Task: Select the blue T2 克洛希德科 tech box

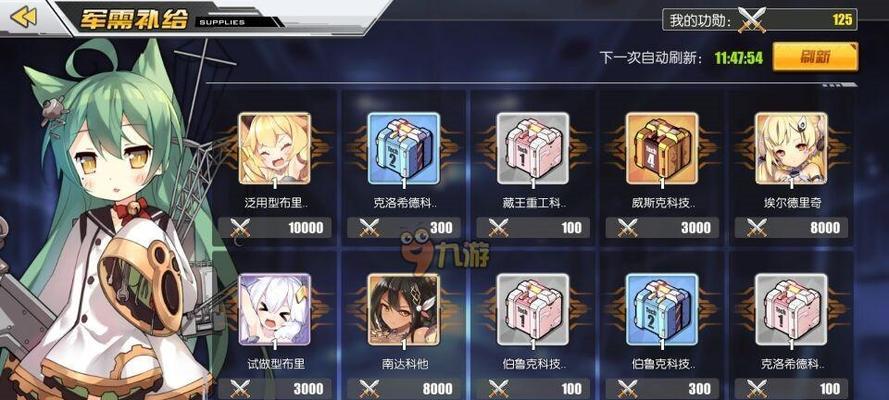Action: pos(404,148)
